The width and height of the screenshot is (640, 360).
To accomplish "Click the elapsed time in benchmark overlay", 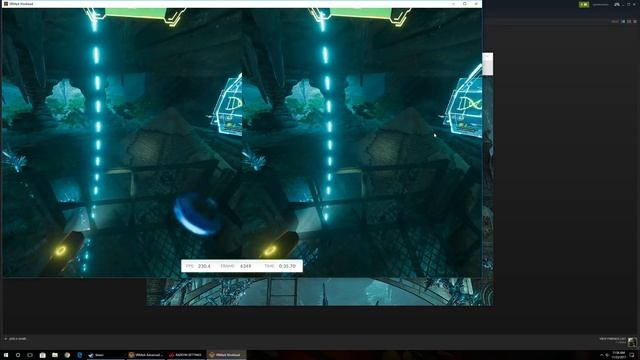I will [280, 266].
